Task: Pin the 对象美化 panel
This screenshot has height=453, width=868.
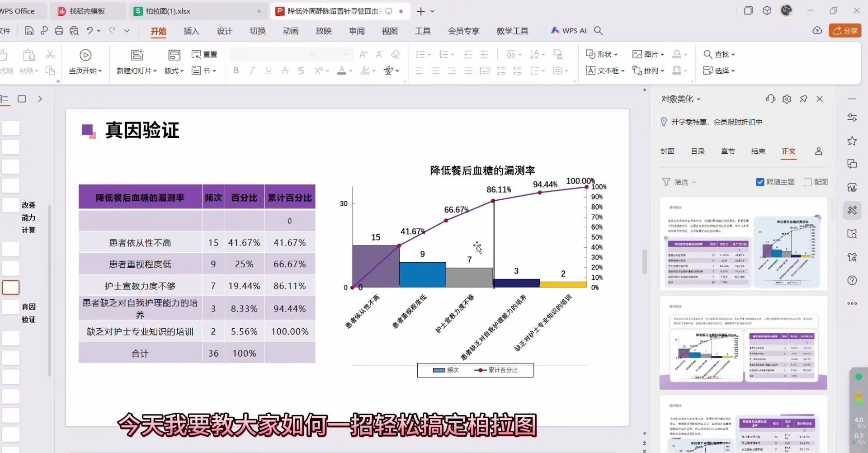Action: 803,99
